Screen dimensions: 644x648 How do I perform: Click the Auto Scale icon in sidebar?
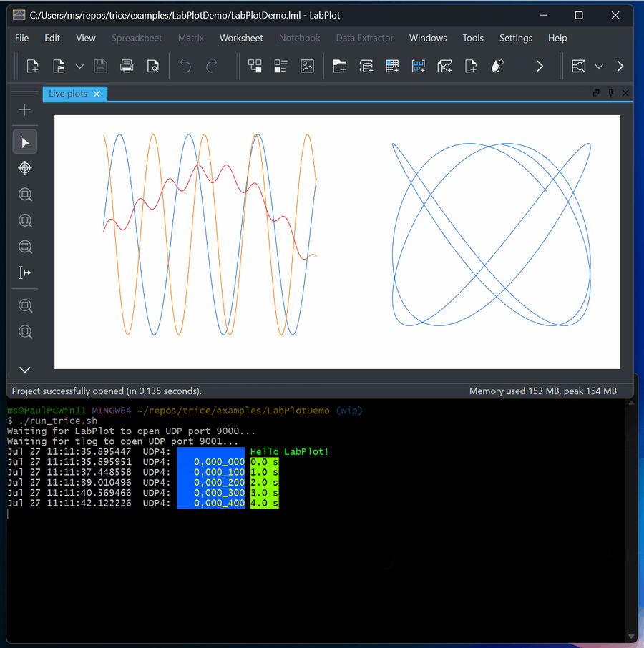click(25, 306)
